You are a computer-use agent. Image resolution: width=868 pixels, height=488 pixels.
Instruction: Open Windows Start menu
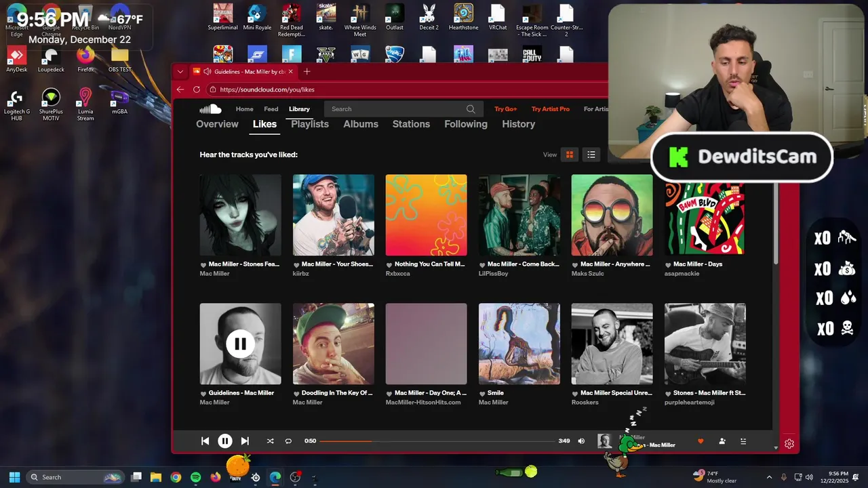[14, 477]
